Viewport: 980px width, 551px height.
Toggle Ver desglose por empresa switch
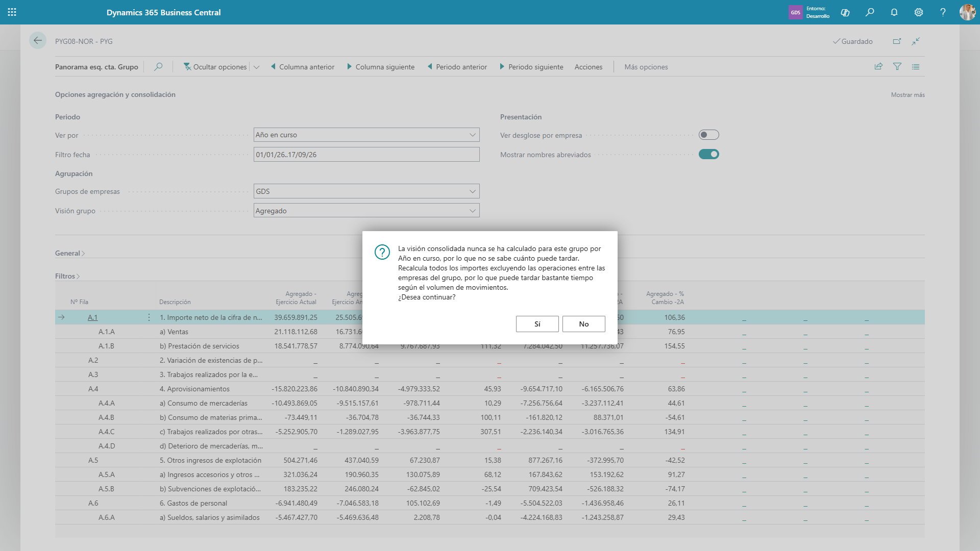coord(708,135)
